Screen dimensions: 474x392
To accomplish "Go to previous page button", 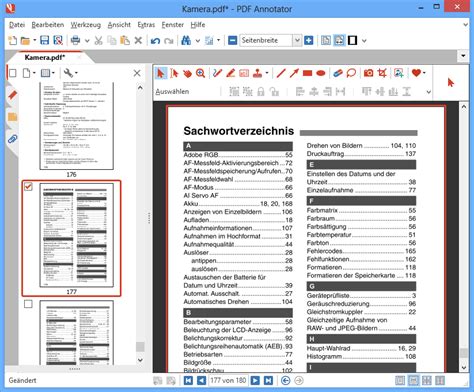I will (201, 380).
